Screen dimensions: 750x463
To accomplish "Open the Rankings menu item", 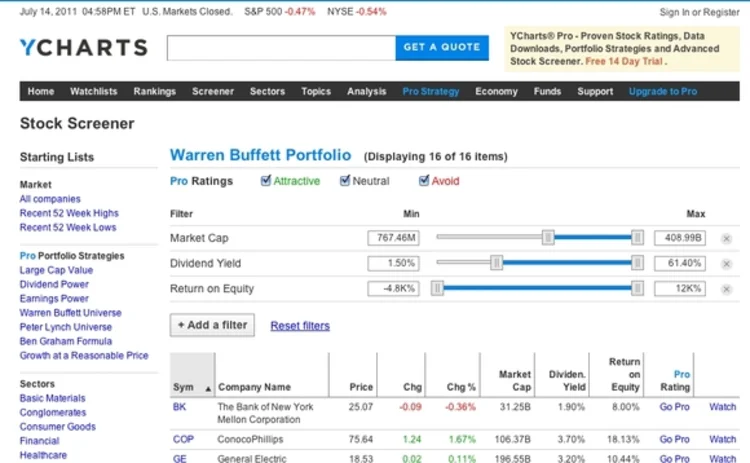I will point(154,91).
